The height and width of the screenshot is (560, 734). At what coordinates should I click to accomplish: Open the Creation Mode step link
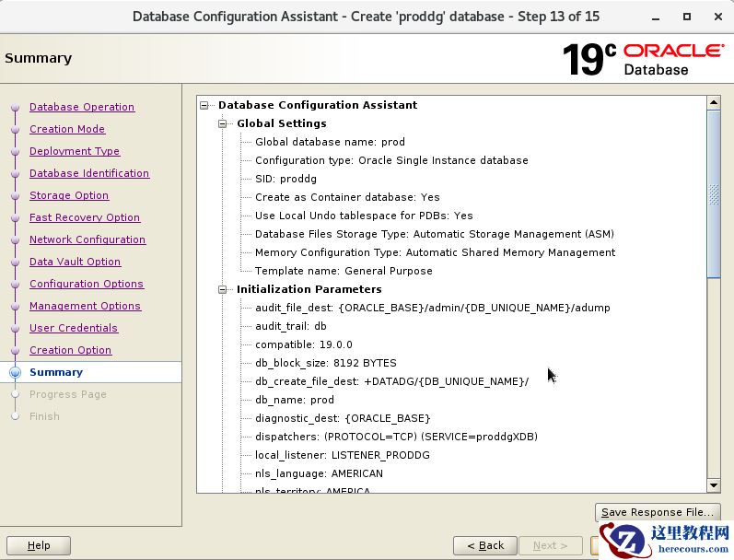pos(67,129)
